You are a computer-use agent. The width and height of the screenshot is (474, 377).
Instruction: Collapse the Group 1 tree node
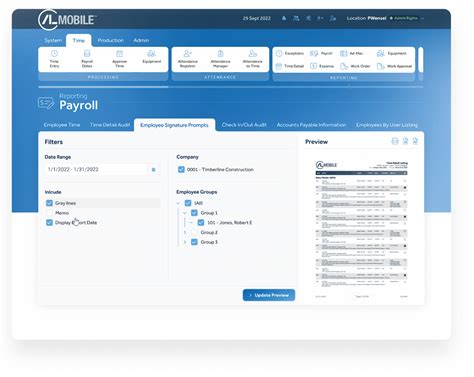185,213
